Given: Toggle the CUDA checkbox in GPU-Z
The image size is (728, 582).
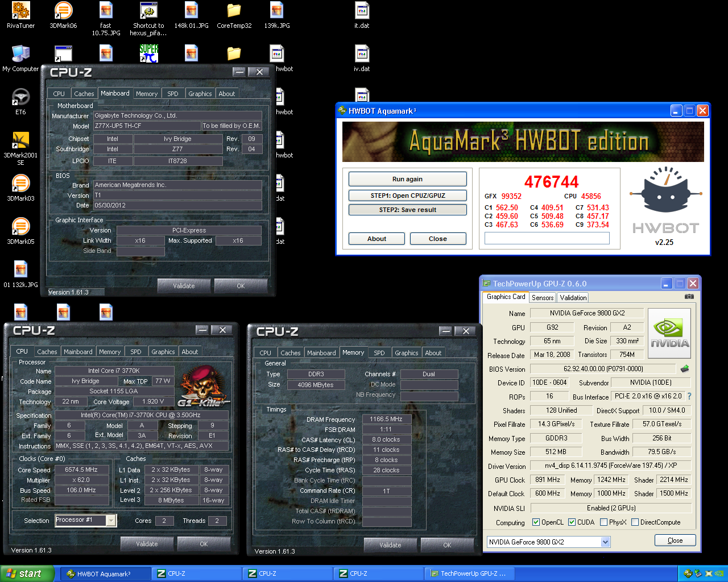Looking at the screenshot, I should pos(572,522).
